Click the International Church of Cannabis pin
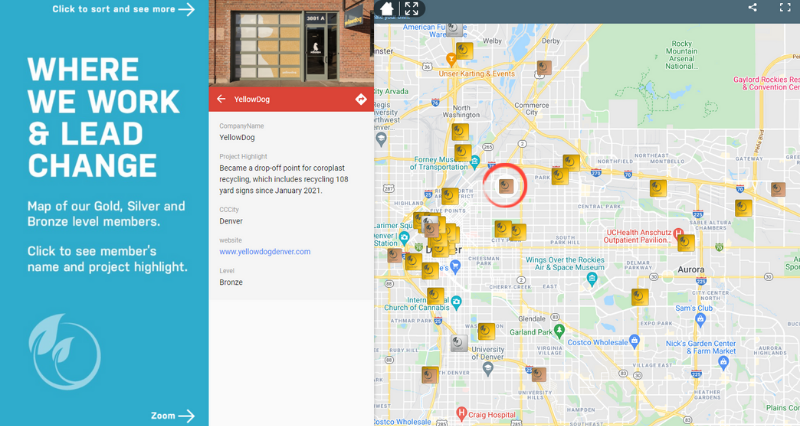The height and width of the screenshot is (426, 800). point(456,302)
